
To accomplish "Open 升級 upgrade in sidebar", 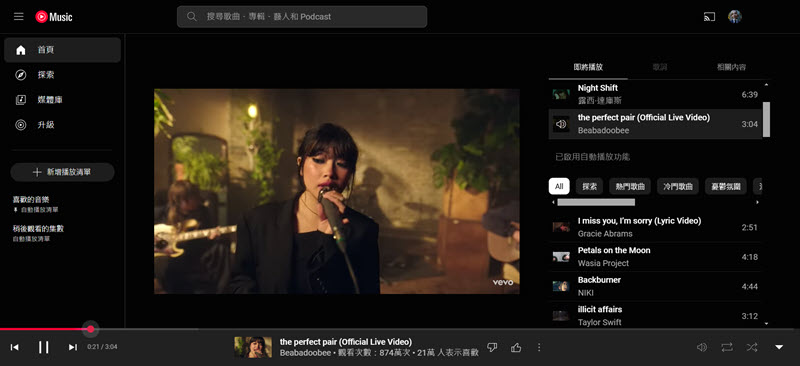I will [x=62, y=125].
